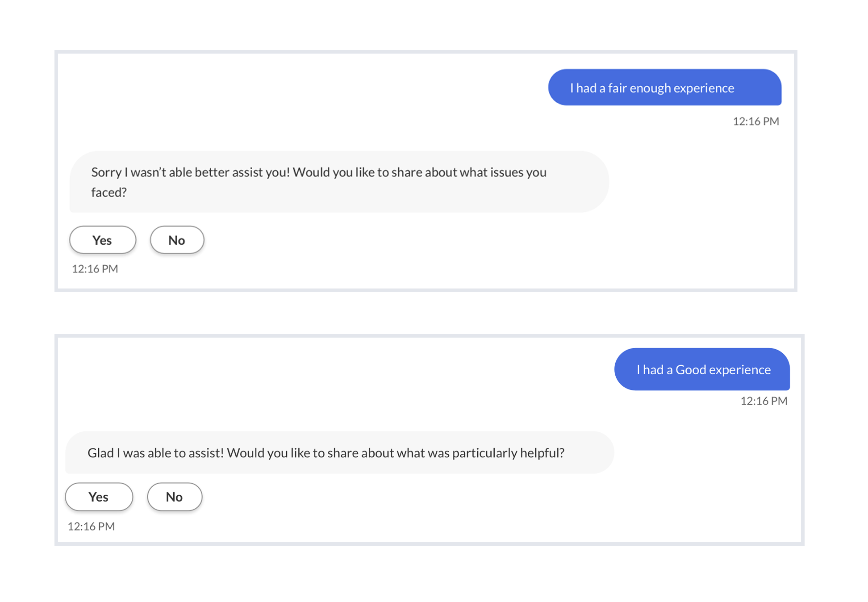
Task: Choose No to decline sharing feedback
Action: [177, 240]
